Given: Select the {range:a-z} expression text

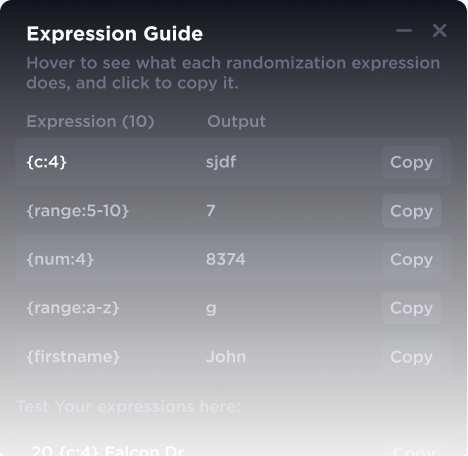Looking at the screenshot, I should (73, 308).
